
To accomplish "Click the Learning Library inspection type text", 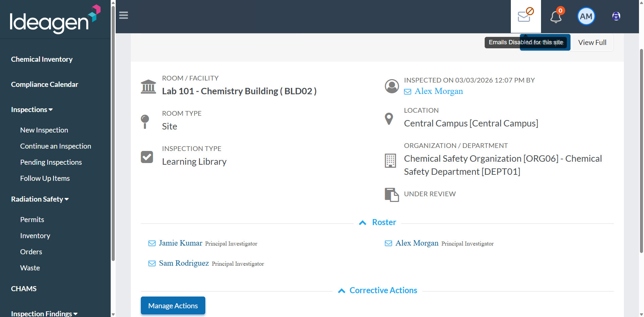I will point(194,162).
